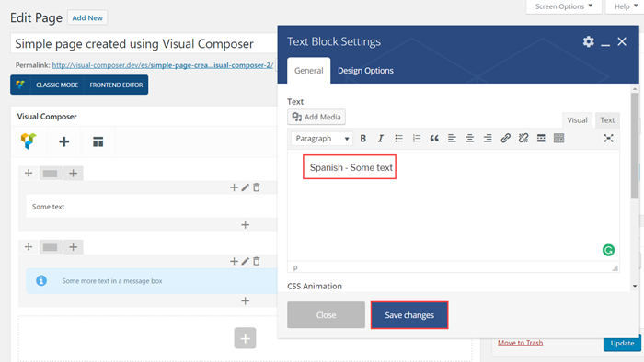Align text left in editor

(x=452, y=139)
